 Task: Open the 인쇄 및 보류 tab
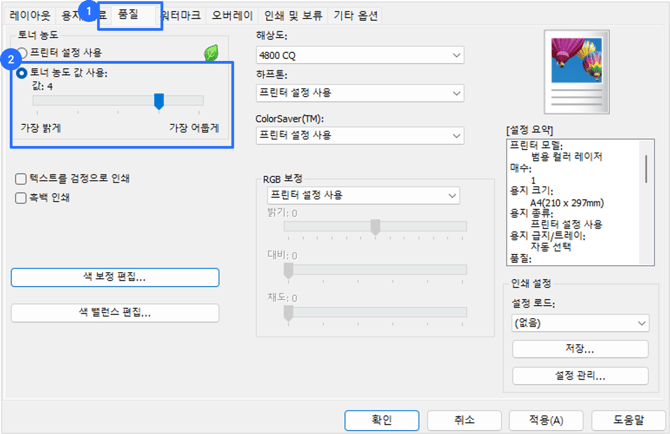pos(293,16)
